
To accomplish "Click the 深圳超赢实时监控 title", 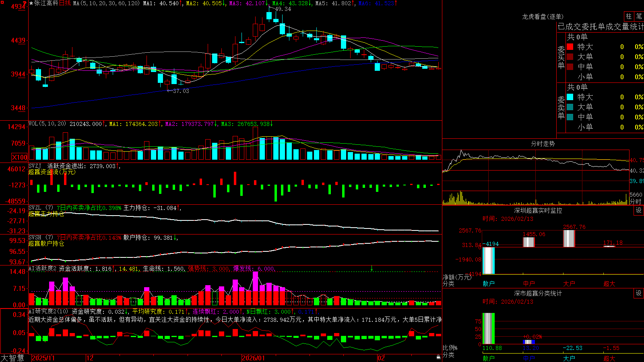I will (x=538, y=210).
